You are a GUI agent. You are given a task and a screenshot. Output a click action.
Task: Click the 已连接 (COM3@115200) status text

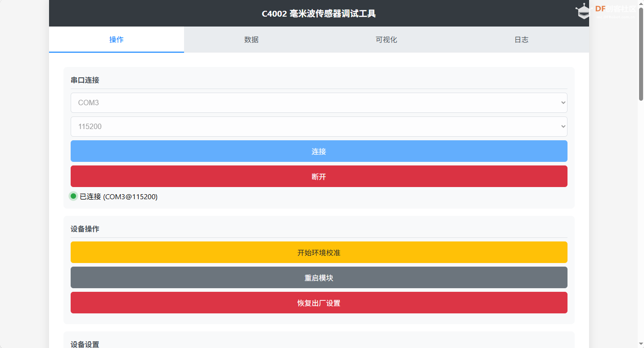click(x=119, y=196)
